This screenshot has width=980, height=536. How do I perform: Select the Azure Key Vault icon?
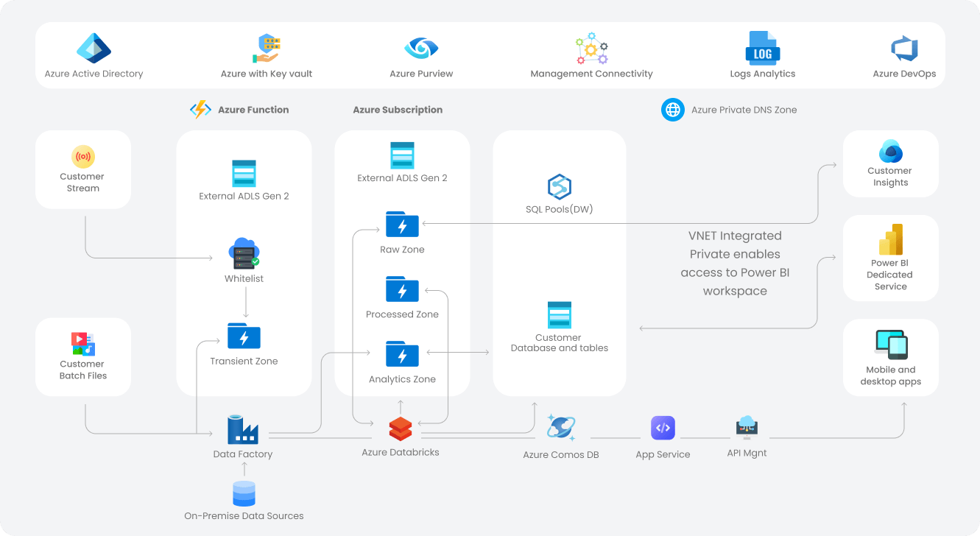pyautogui.click(x=266, y=49)
